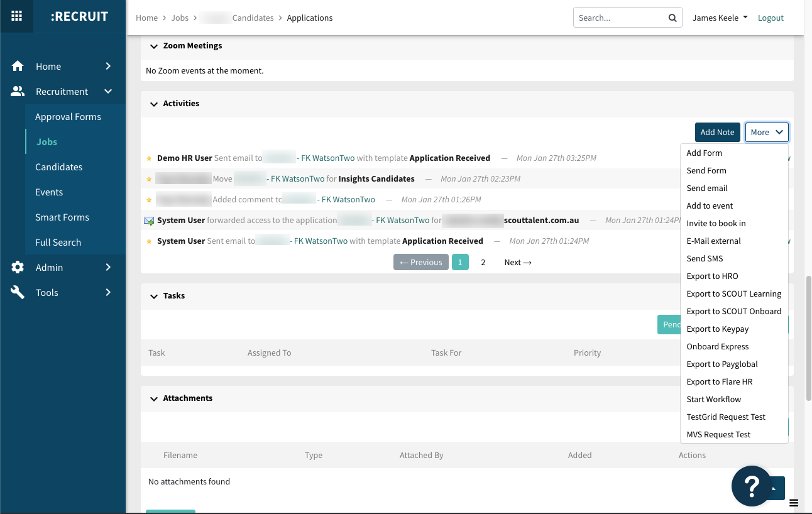
Task: Select the Home icon in the sidebar
Action: [x=18, y=66]
